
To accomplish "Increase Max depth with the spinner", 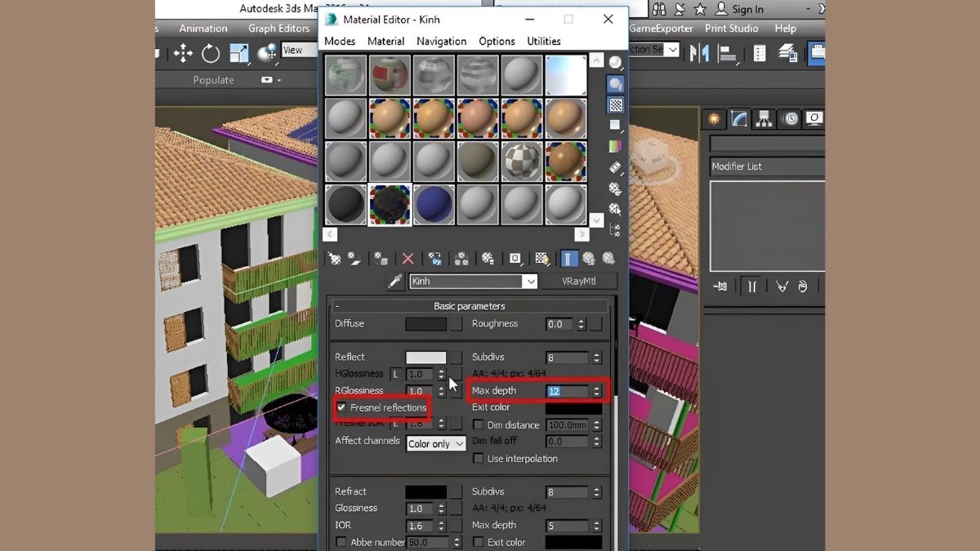I will [599, 387].
